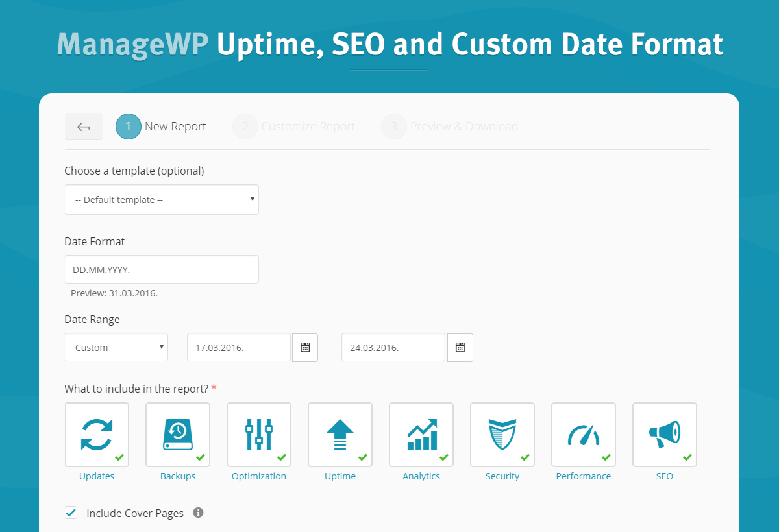Viewport: 779px width, 532px height.
Task: Toggle the SEO megaphone icon
Action: pyautogui.click(x=665, y=435)
